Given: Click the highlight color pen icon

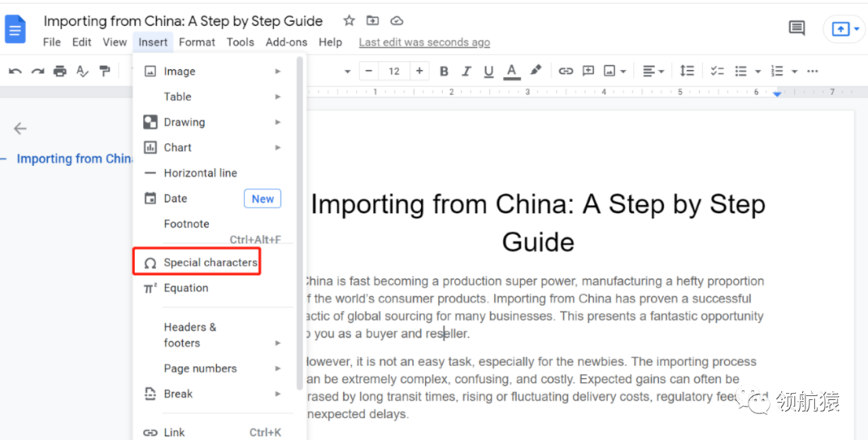Looking at the screenshot, I should 535,71.
